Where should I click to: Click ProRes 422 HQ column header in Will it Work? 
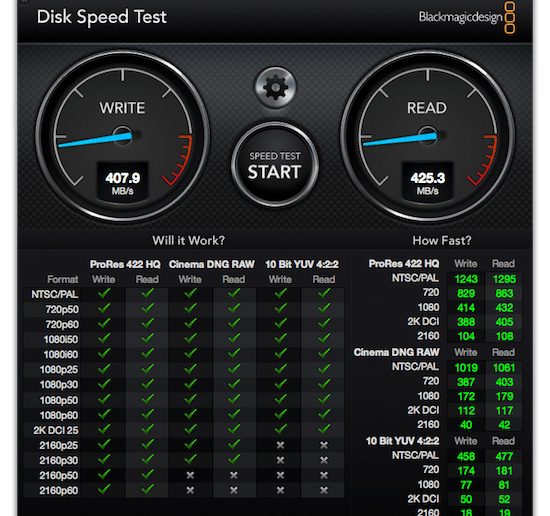[x=125, y=264]
